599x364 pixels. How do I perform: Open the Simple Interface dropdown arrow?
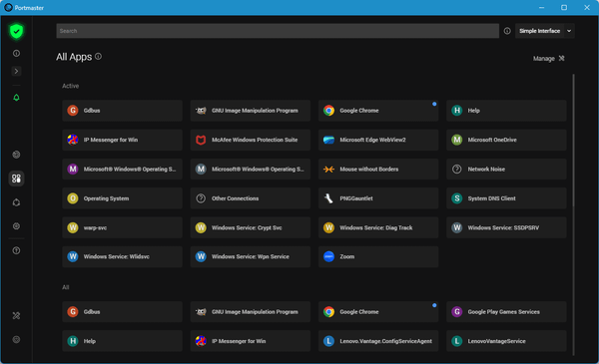tap(569, 31)
